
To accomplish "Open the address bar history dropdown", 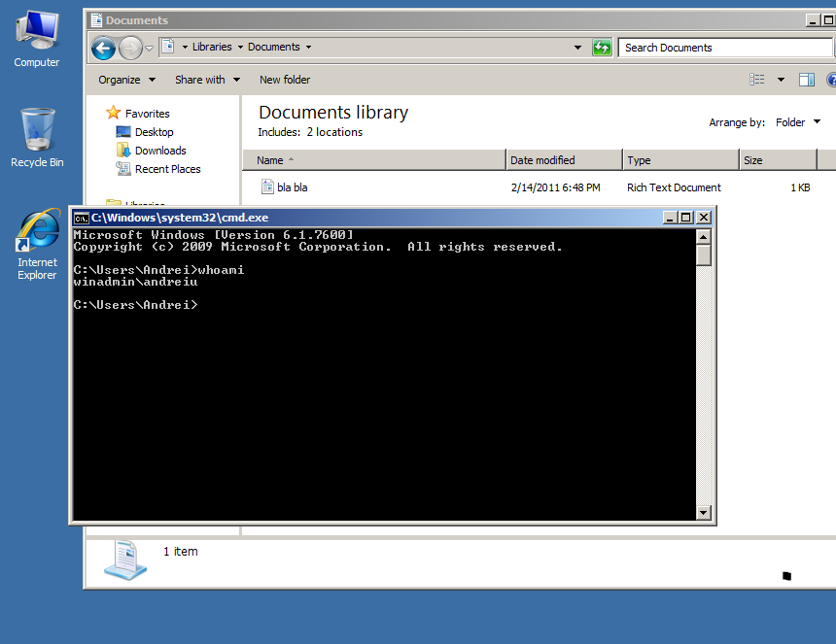I will pyautogui.click(x=577, y=48).
